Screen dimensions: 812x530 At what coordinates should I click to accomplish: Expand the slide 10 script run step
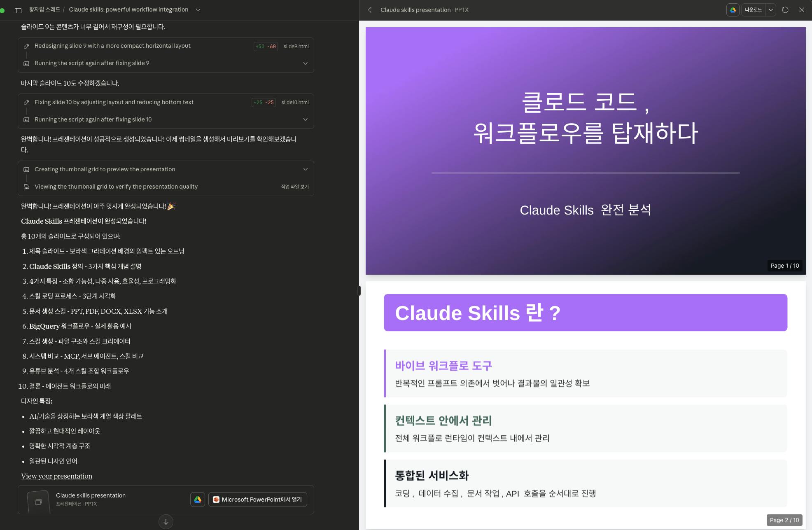point(305,119)
